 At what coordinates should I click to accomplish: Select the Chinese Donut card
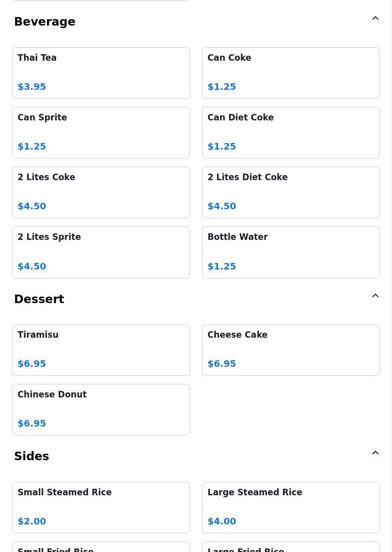(101, 409)
